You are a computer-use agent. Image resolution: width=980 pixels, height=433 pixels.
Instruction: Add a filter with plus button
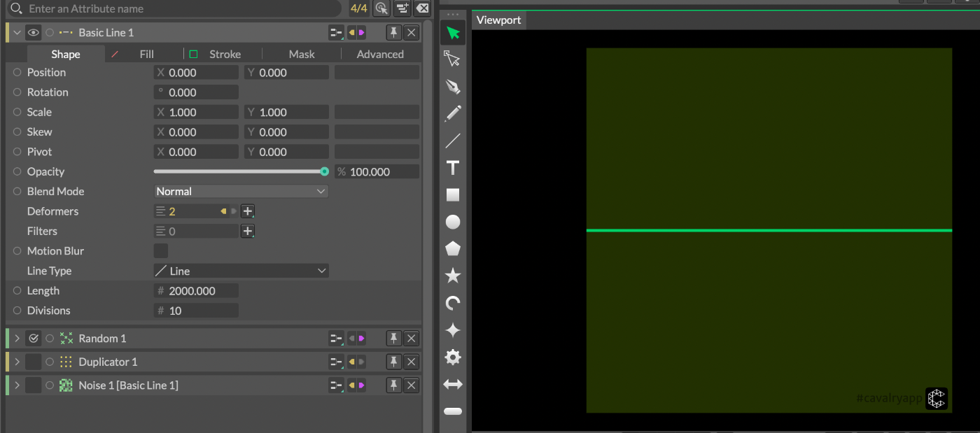[248, 231]
